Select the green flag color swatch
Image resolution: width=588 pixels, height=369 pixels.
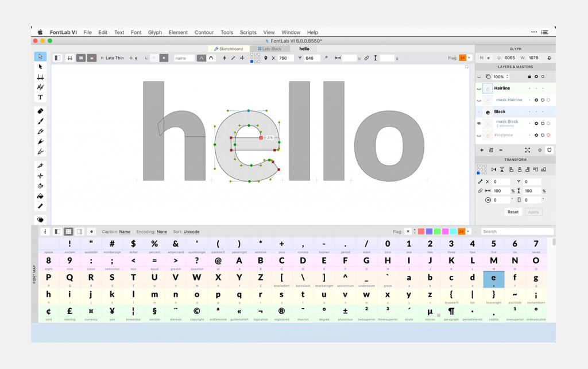pos(437,232)
